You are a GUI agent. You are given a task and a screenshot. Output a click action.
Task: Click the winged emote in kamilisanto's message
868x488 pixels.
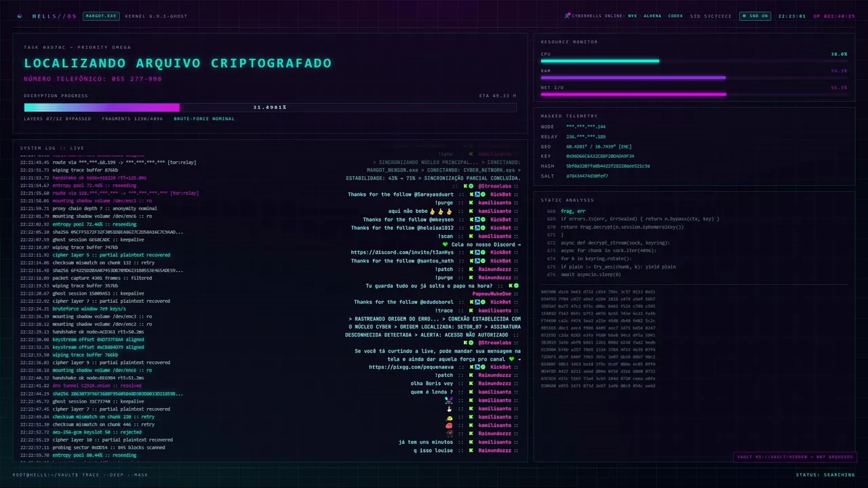pyautogui.click(x=448, y=400)
